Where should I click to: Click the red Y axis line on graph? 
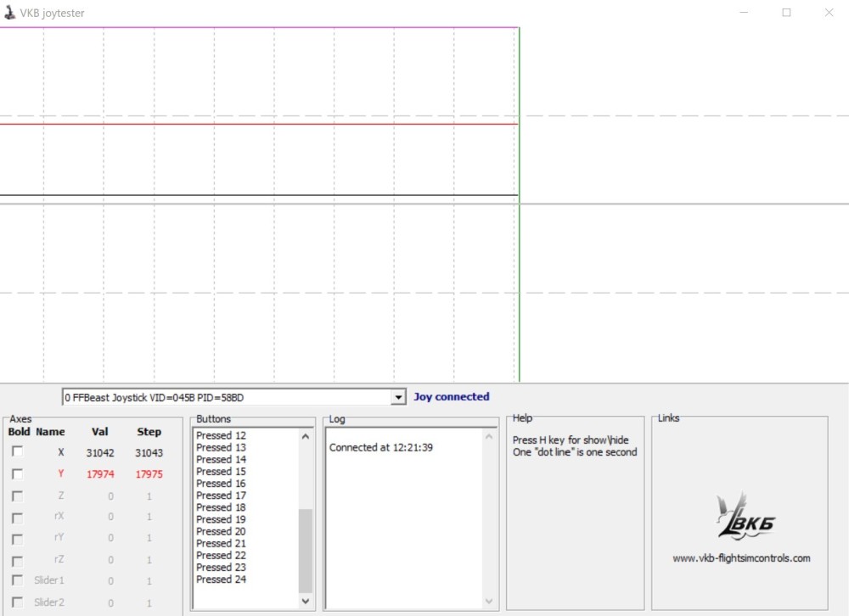point(259,124)
